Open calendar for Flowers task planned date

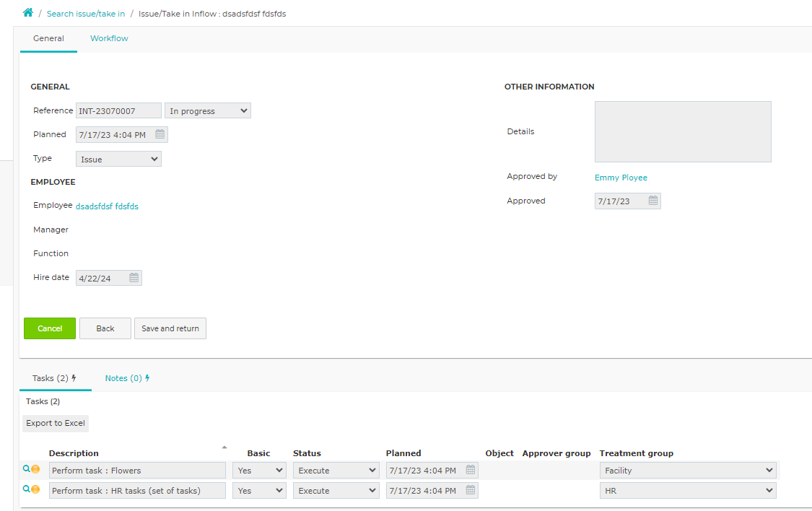470,470
